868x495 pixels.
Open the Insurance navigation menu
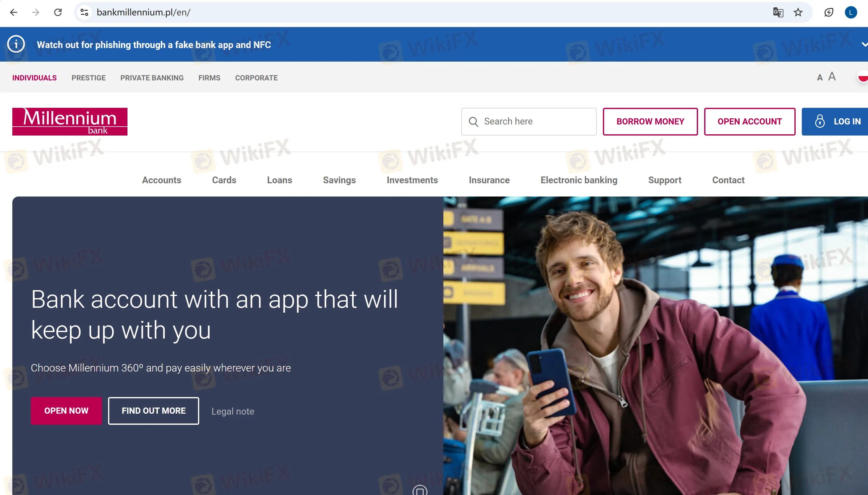pos(489,180)
